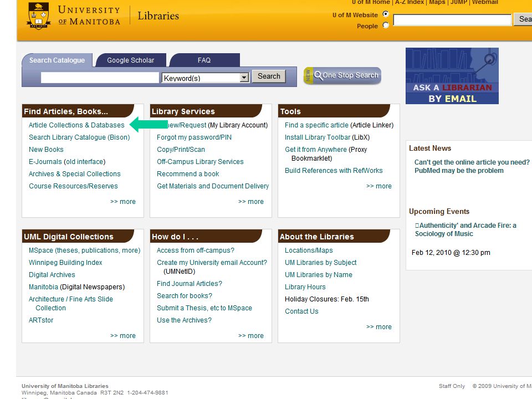Click more under Library Services
Image resolution: width=532 pixels, height=399 pixels.
coord(250,202)
